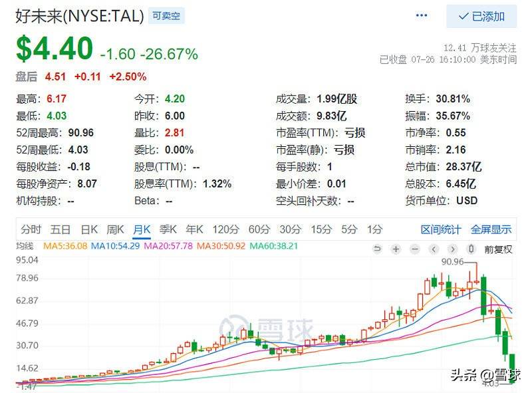Zoom in the chart with plus icon
This screenshot has height=393, width=532.
(x=396, y=249)
